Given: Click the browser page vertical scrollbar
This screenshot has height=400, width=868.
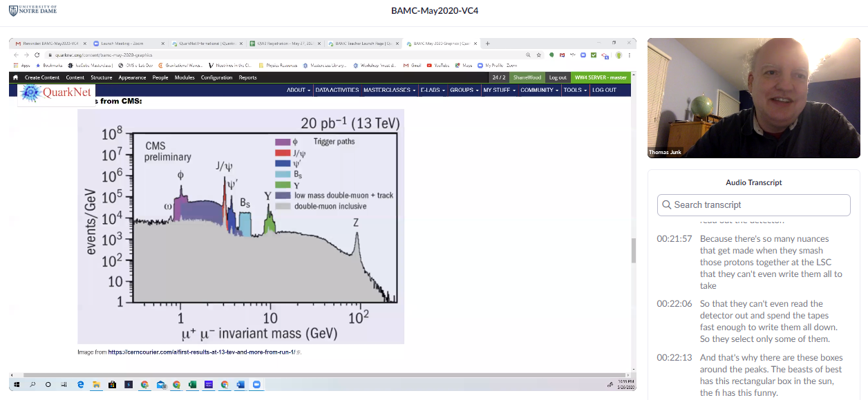Looking at the screenshot, I should point(634,250).
